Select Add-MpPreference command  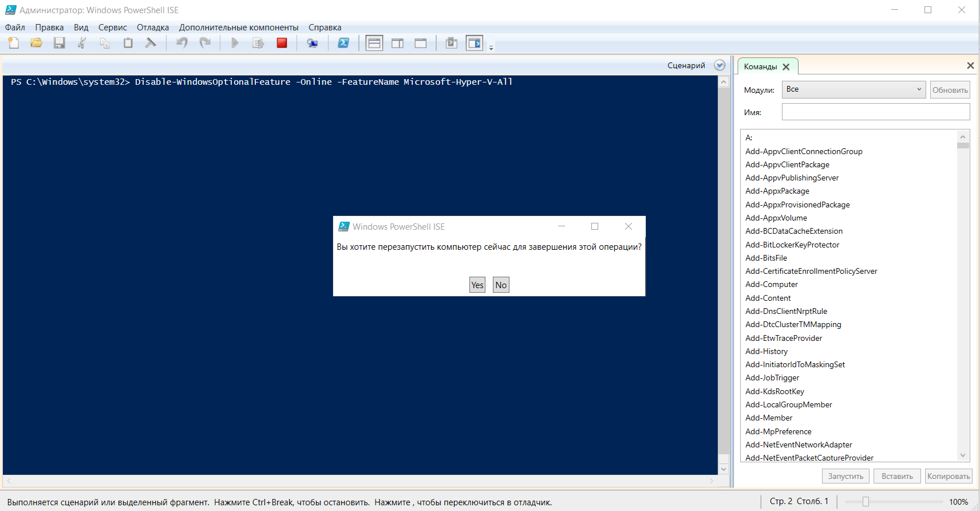point(778,431)
